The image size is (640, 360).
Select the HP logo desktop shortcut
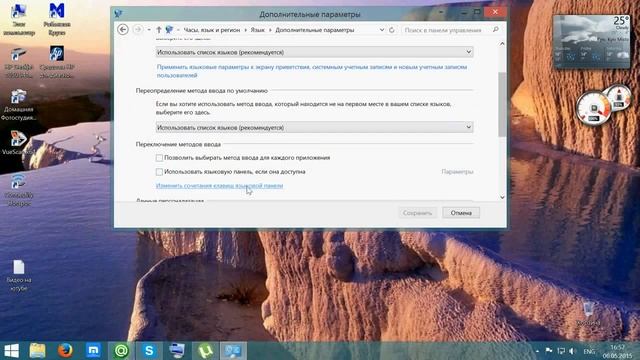tap(57, 62)
